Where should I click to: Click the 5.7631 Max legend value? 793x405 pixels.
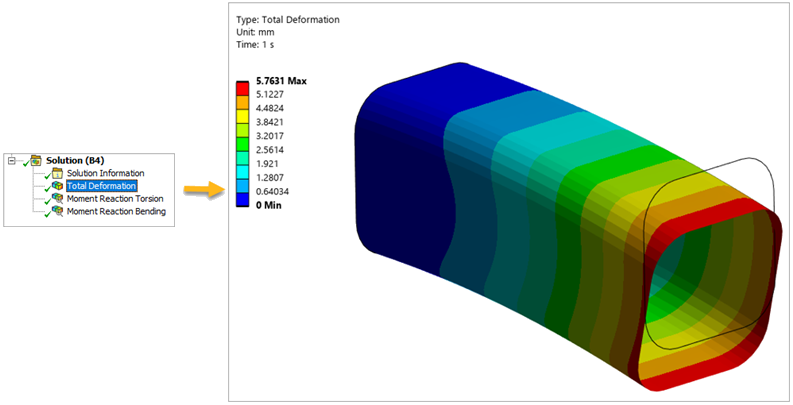(282, 81)
